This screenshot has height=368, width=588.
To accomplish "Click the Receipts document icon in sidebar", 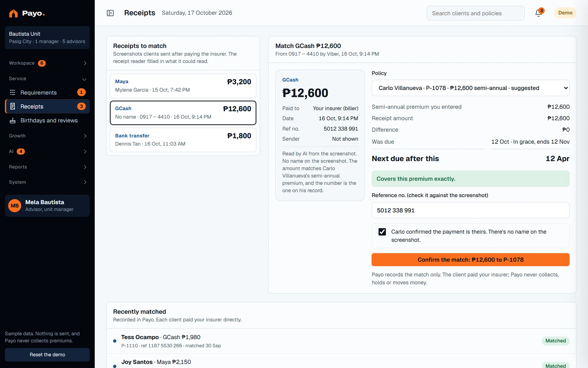I will 12,106.
